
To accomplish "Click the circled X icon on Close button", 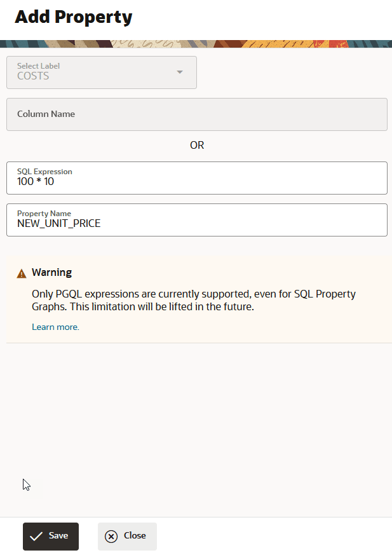I will coord(111,536).
